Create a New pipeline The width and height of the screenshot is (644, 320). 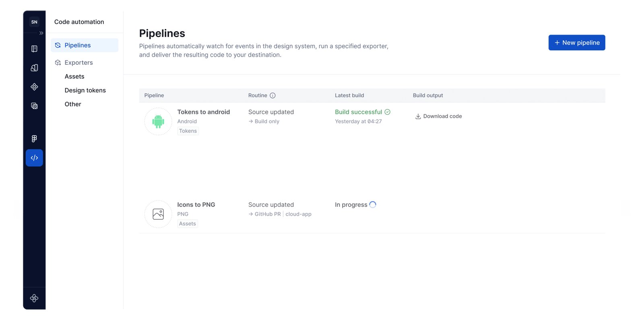(x=576, y=42)
